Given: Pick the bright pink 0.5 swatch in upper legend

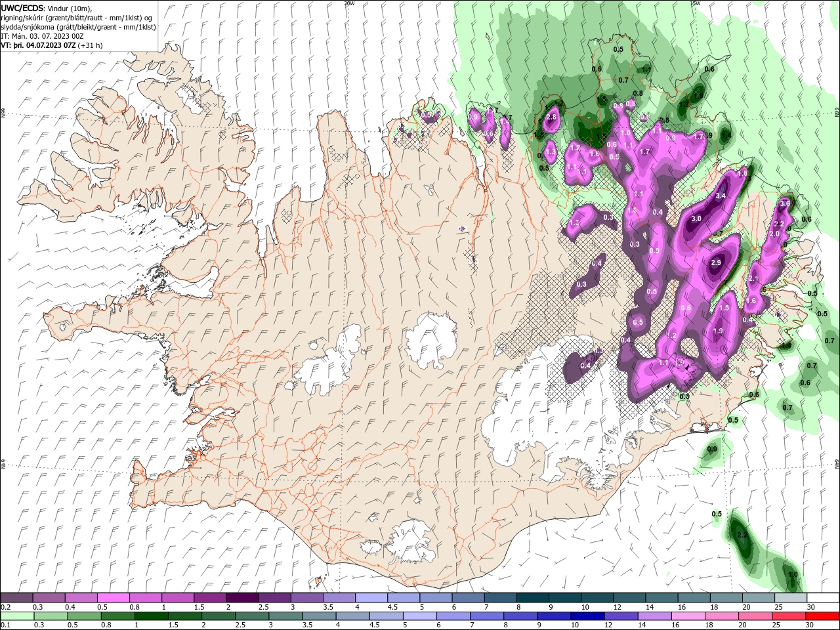Looking at the screenshot, I should point(113,598).
